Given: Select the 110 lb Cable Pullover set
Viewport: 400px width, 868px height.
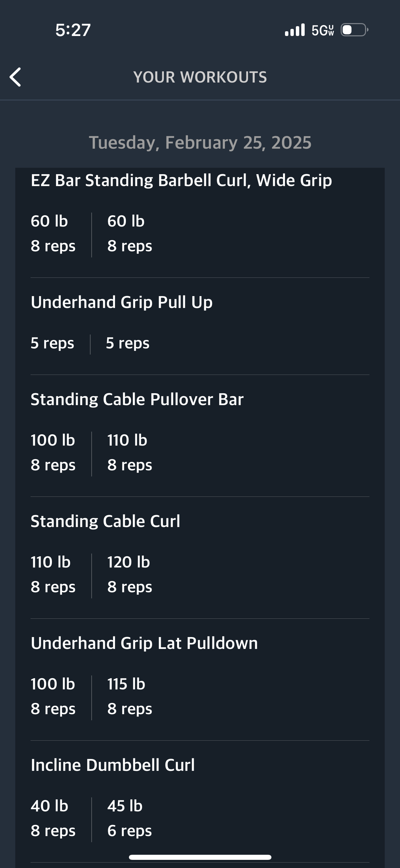Looking at the screenshot, I should click(129, 452).
